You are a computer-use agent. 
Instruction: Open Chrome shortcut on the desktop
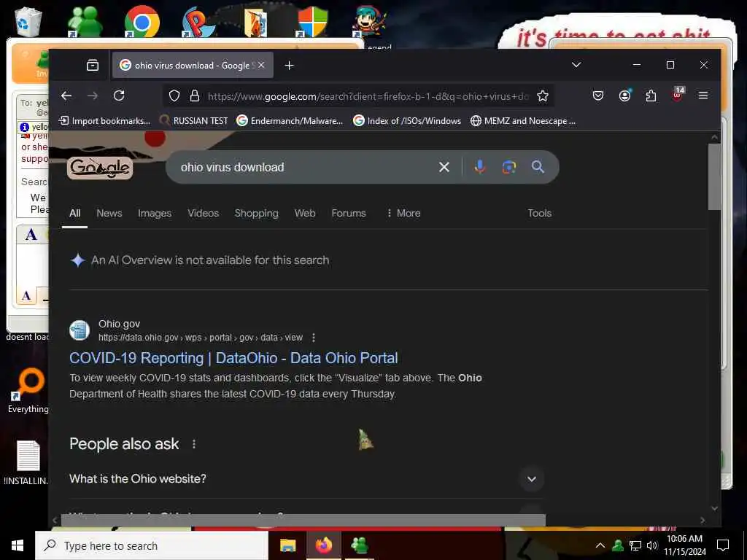[x=142, y=21]
